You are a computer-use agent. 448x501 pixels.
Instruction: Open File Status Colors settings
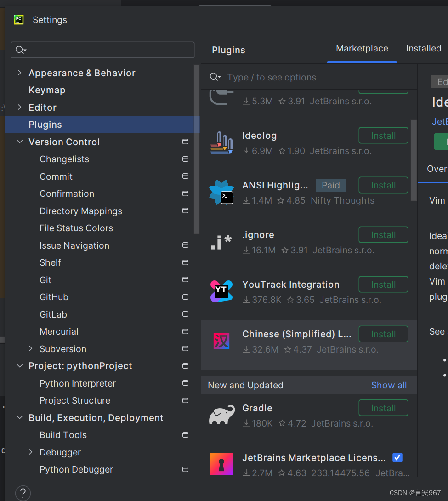(76, 228)
